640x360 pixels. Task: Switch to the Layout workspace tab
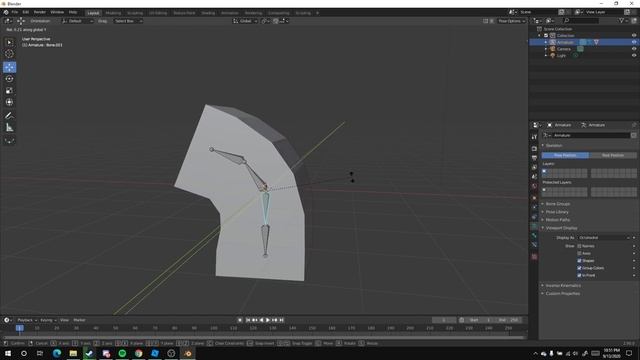tap(93, 13)
